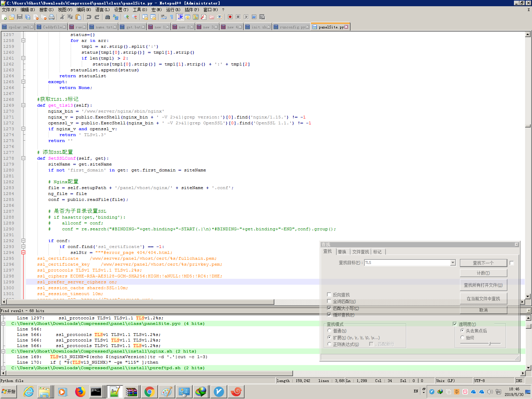Collapse the except fold at line 1265

23,82
